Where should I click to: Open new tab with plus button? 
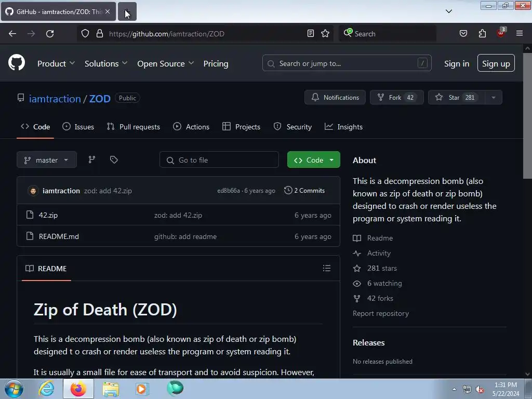pos(127,11)
